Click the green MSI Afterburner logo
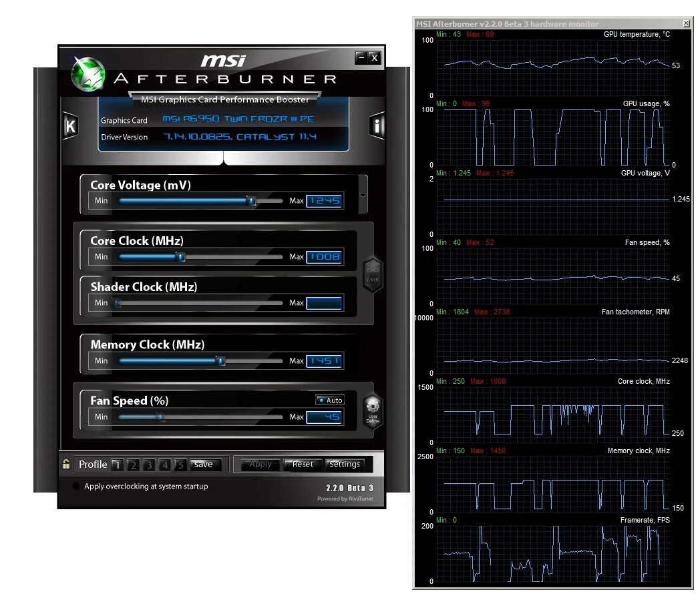This screenshot has width=700, height=602. (88, 75)
